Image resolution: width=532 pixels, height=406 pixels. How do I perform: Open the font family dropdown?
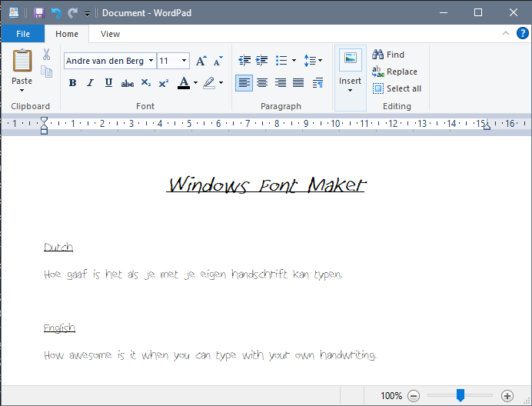pyautogui.click(x=151, y=61)
